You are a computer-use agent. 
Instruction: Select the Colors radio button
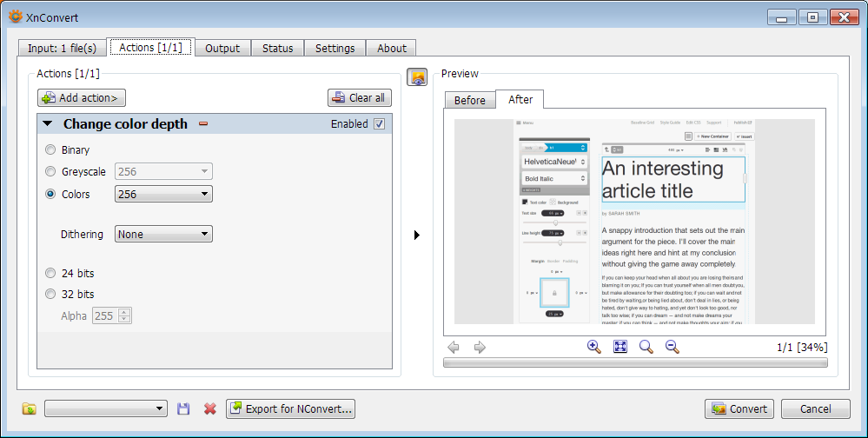[50, 194]
